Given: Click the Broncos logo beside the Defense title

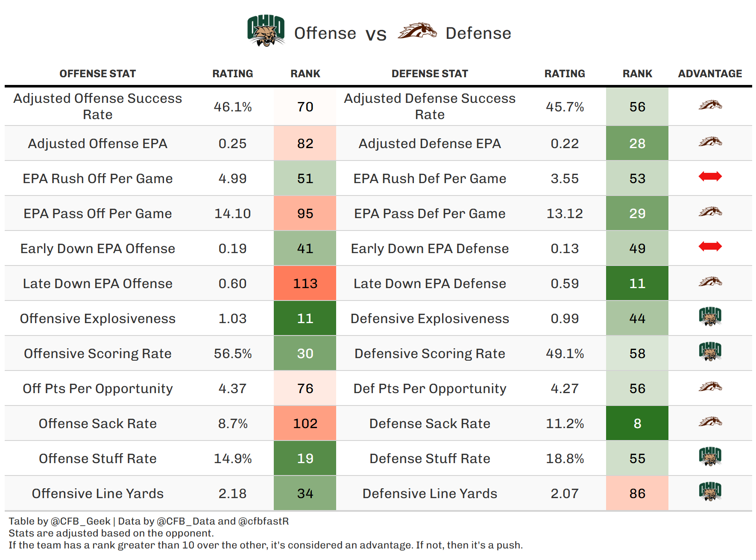Looking at the screenshot, I should tap(417, 31).
